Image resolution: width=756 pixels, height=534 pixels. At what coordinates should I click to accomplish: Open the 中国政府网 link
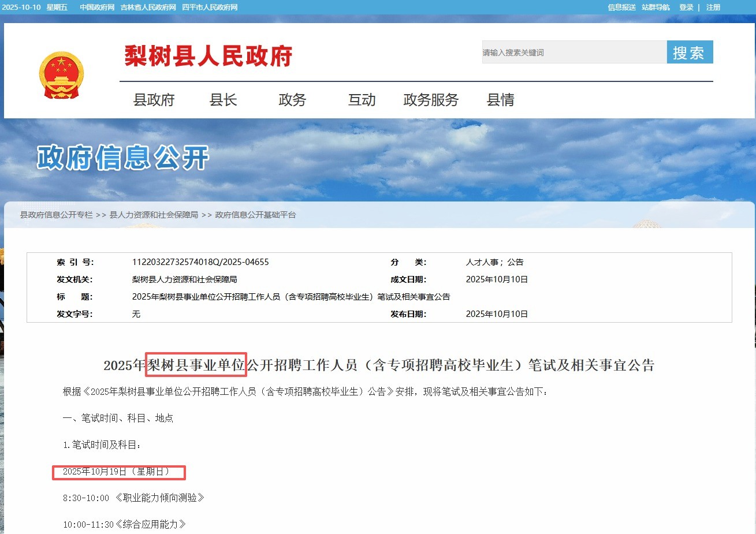tap(97, 8)
